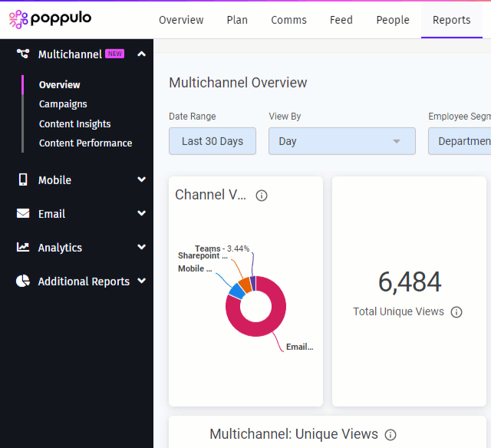Viewport: 491px width, 448px height.
Task: Select Content Performance in sidebar
Action: coord(85,143)
